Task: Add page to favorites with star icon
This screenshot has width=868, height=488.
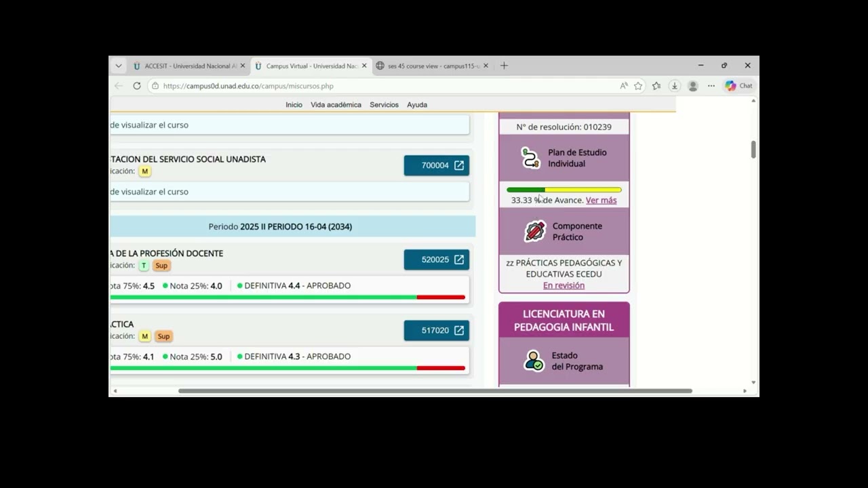Action: tap(638, 86)
